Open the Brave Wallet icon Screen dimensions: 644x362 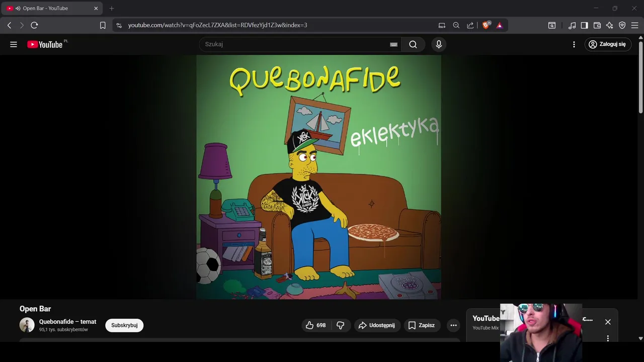pos(597,25)
